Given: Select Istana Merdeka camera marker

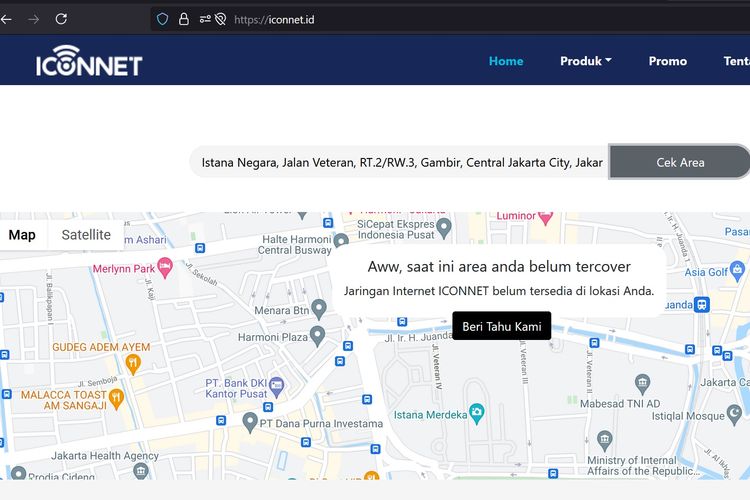Looking at the screenshot, I should [x=476, y=414].
